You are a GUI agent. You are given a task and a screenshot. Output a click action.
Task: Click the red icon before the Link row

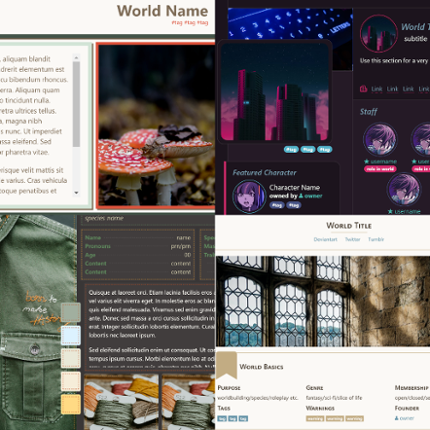click(363, 89)
